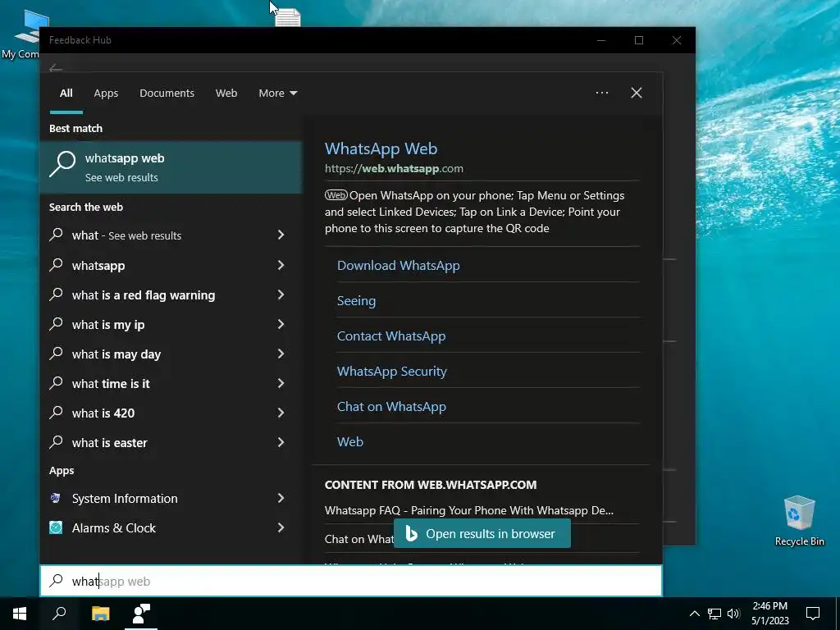Viewport: 840px width, 630px height.
Task: Expand the 'what is 420' arrow
Action: 281,413
